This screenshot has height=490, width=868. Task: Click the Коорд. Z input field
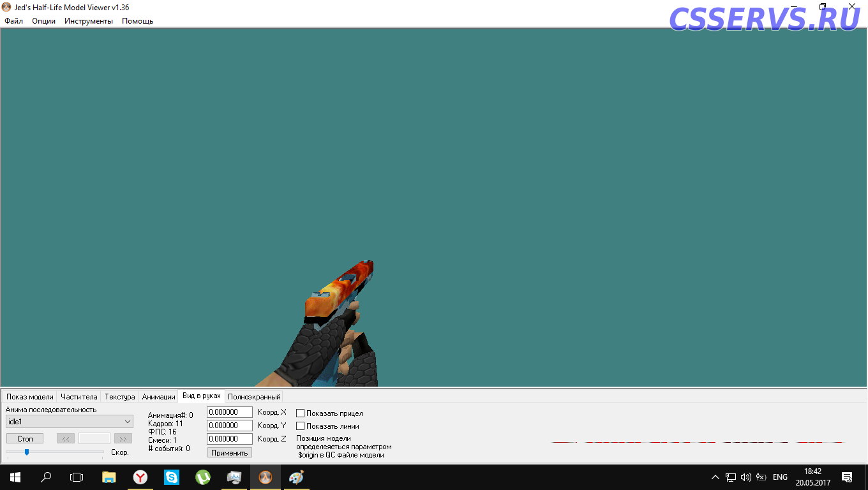230,439
